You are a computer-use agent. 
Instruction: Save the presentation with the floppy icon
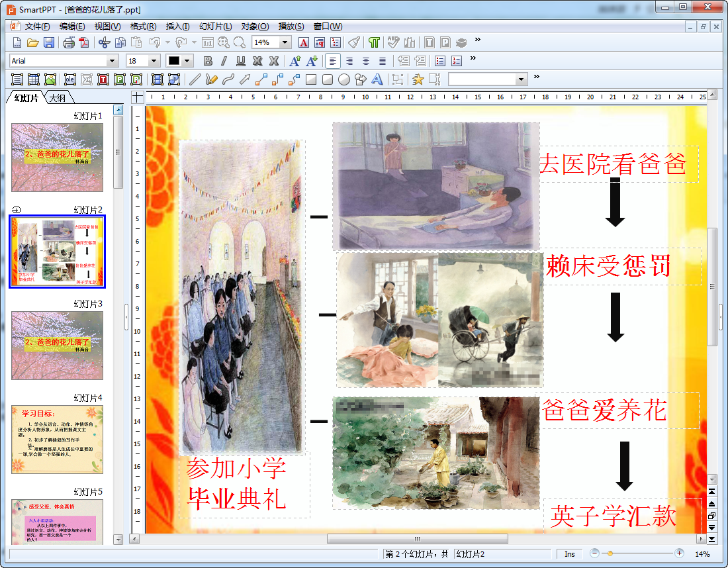49,43
